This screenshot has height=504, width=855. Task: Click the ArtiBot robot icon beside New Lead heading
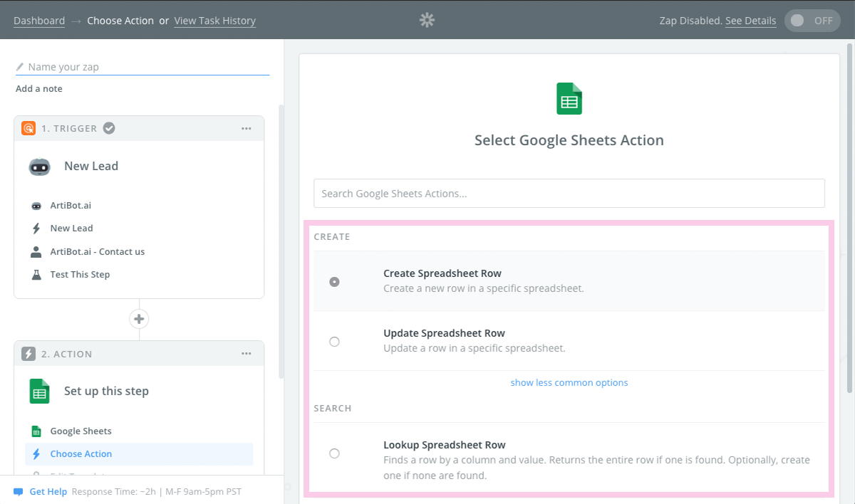40,167
